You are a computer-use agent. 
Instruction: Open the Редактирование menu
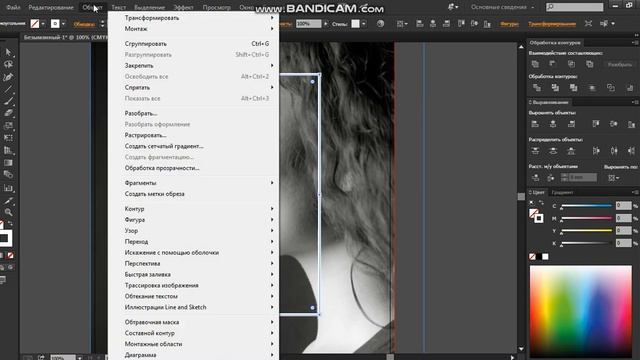(51, 7)
